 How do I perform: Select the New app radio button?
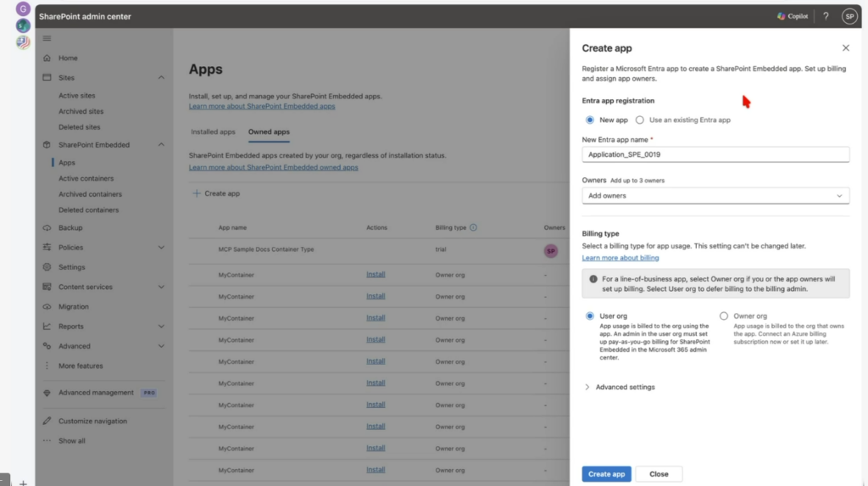click(x=590, y=120)
